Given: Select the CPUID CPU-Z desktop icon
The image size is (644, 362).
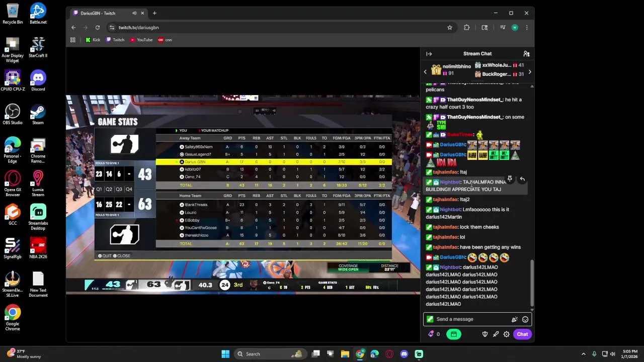Looking at the screenshot, I should tap(13, 80).
